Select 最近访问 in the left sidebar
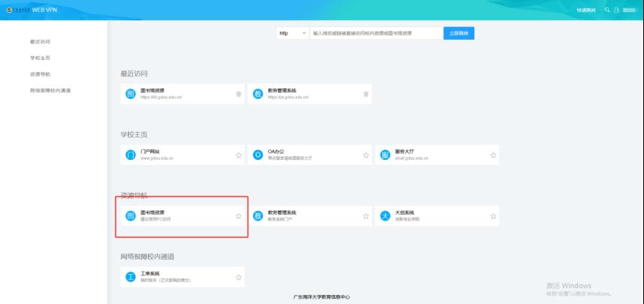 click(41, 41)
